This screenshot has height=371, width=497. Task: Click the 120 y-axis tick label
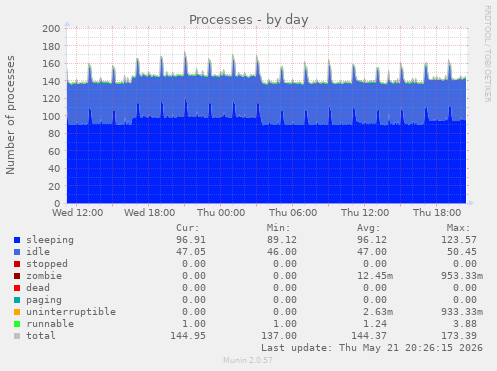click(51, 99)
